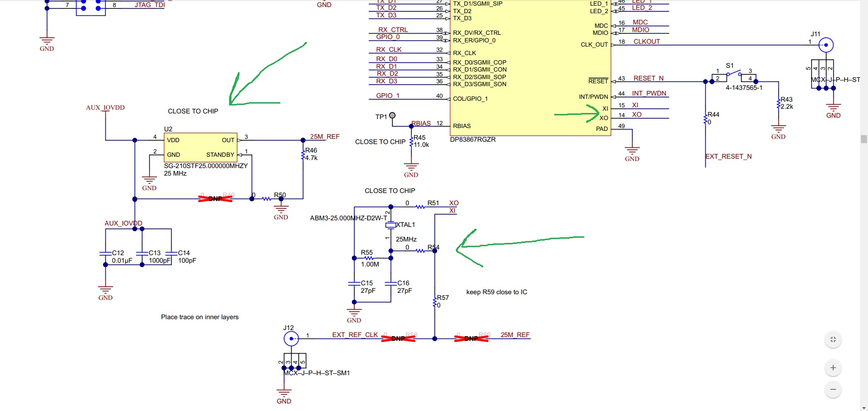Select the RX_ER/GPIO_0 pin name

point(474,40)
